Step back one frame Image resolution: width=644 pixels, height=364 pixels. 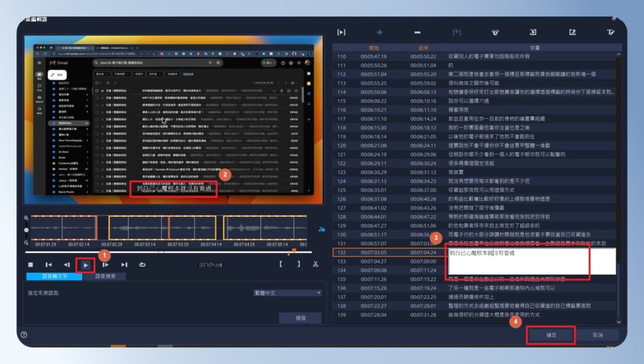point(67,265)
